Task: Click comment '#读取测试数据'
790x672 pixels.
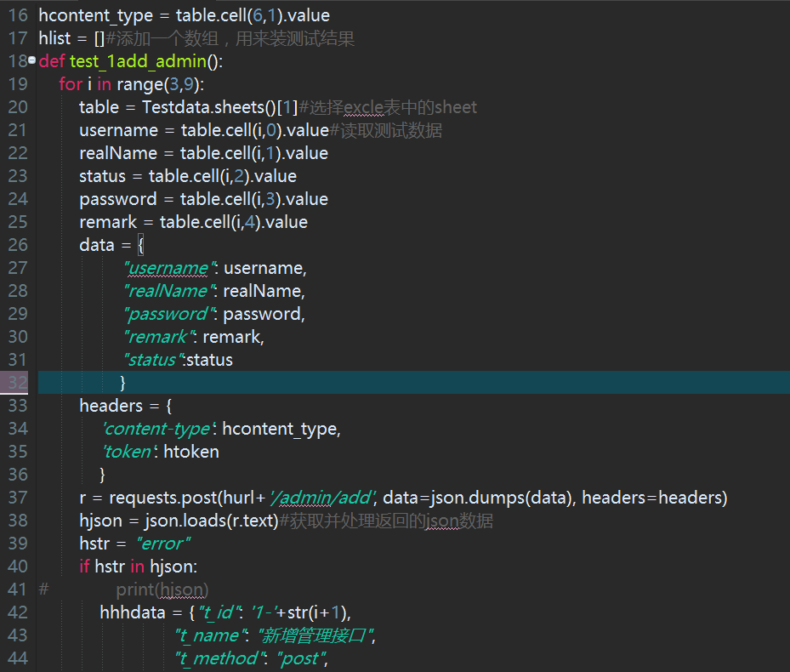Action: click(x=386, y=130)
